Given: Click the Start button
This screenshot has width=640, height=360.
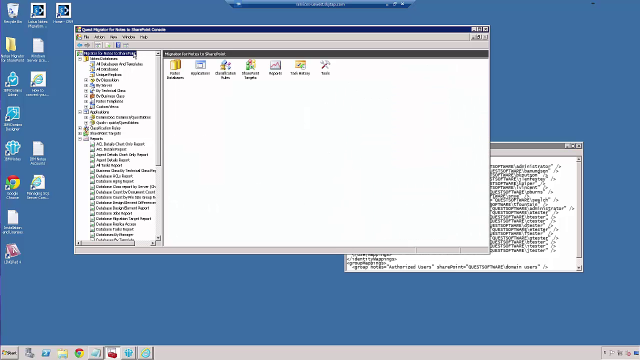Looking at the screenshot, I should tap(10, 353).
